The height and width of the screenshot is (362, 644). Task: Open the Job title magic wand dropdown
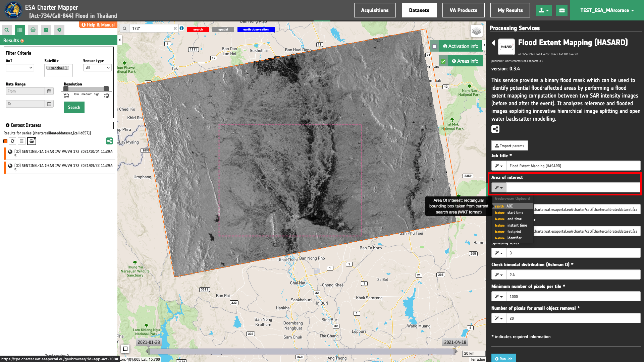[x=499, y=166]
